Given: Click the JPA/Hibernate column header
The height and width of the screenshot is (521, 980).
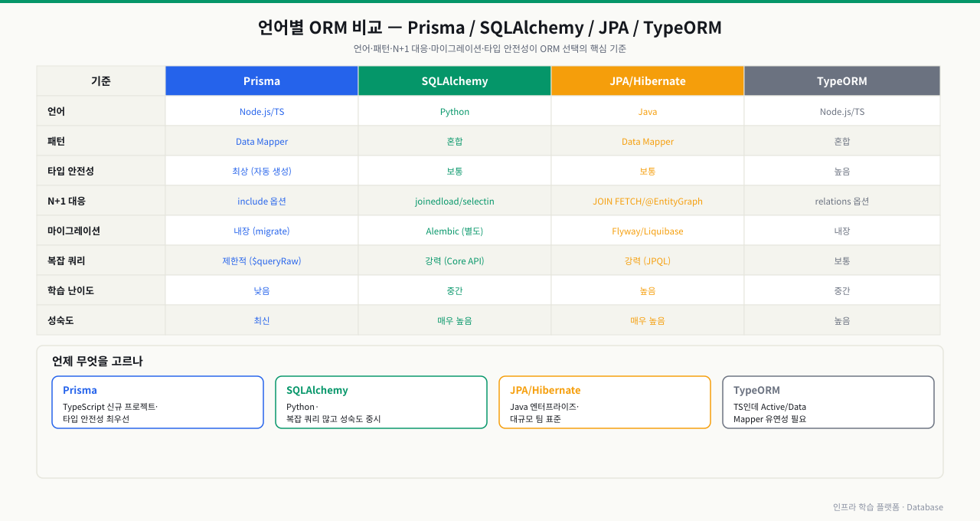Looking at the screenshot, I should (x=648, y=80).
